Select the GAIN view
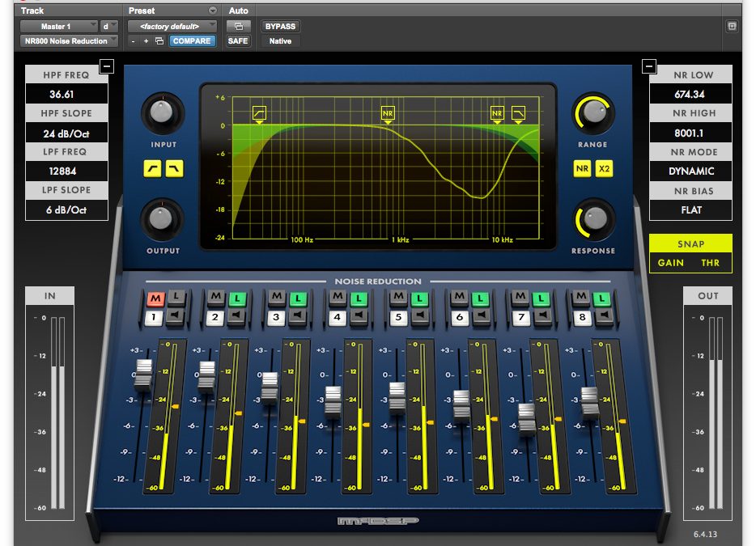Screen dimensions: 756x546 (x=671, y=262)
